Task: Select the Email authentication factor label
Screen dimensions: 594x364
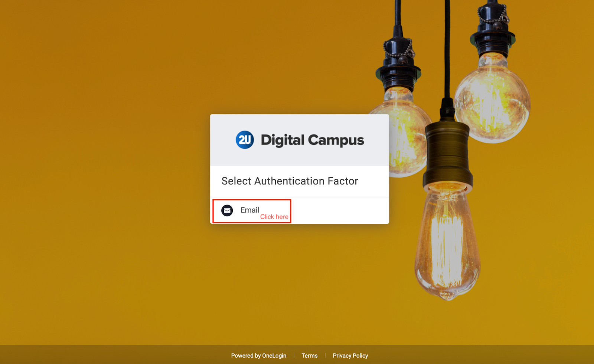Action: pyautogui.click(x=250, y=210)
